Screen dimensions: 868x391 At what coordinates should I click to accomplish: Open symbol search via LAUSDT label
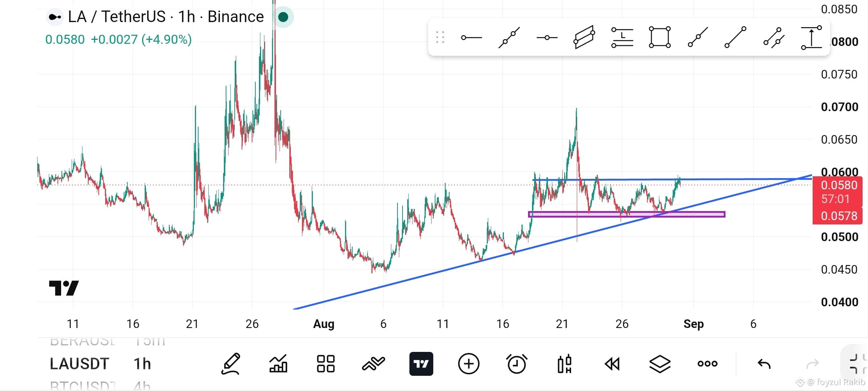(x=79, y=363)
